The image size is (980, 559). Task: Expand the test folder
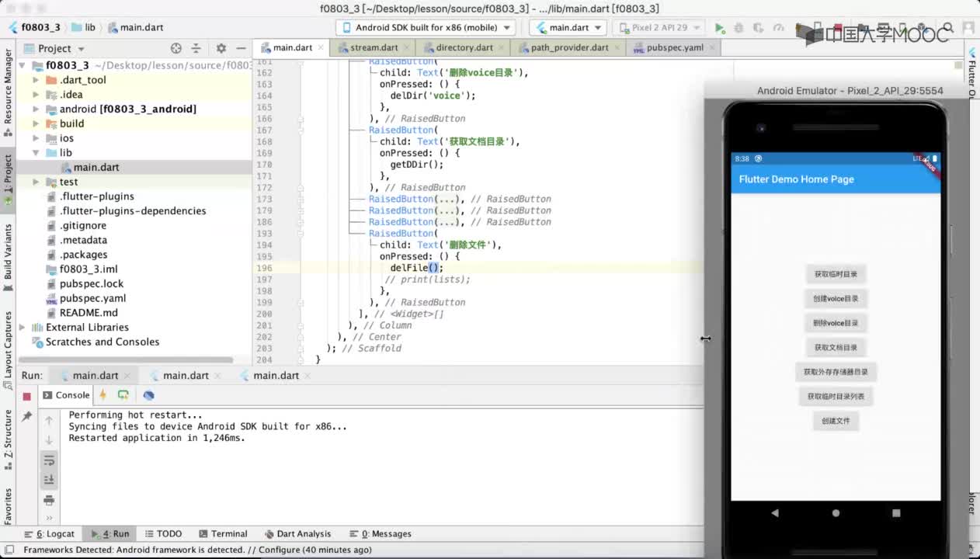(36, 182)
